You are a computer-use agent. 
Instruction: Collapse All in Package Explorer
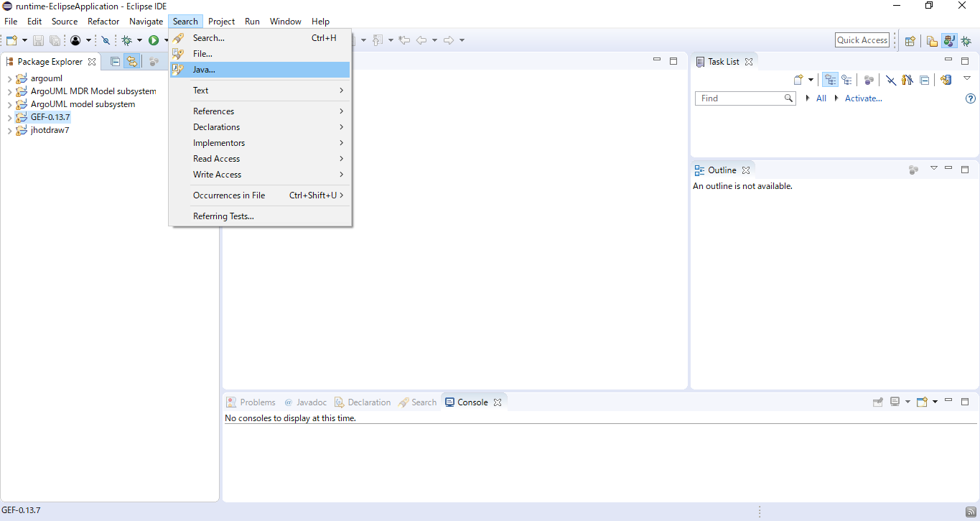(x=115, y=62)
